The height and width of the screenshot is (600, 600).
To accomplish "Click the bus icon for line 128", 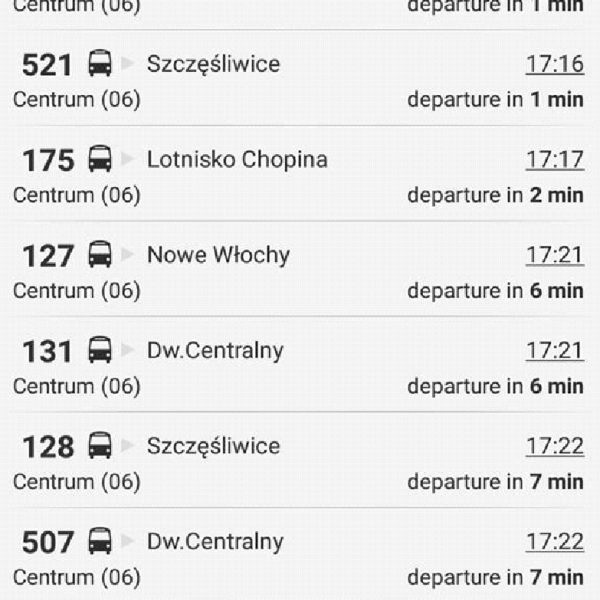I will point(100,446).
